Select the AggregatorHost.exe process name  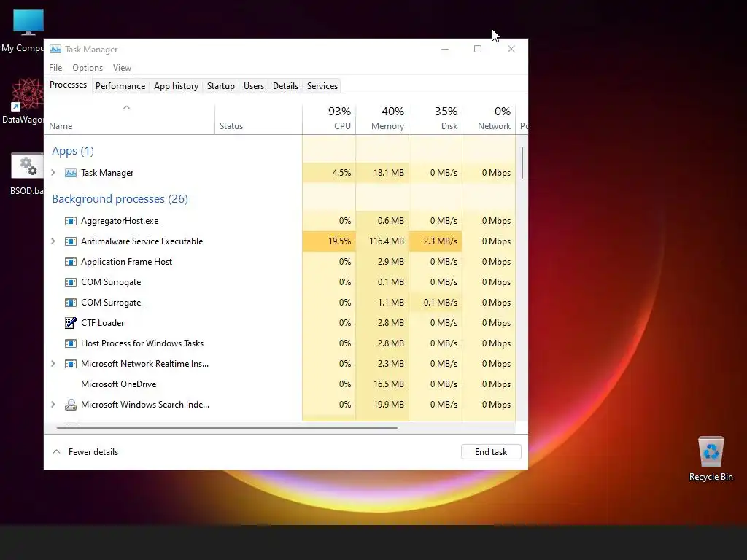pyautogui.click(x=120, y=221)
